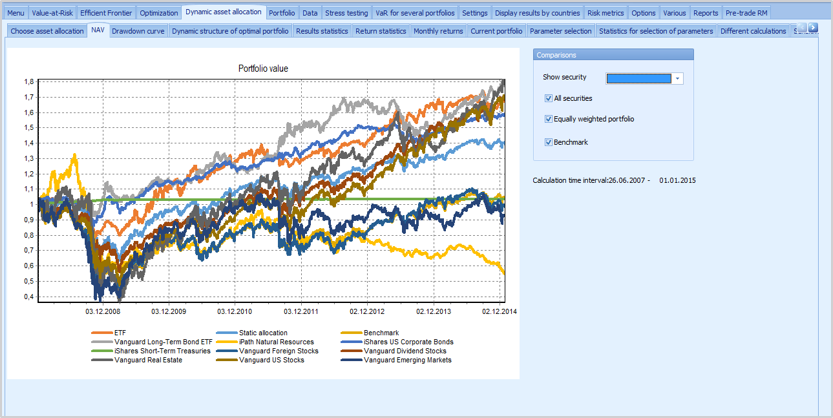Open the Options tab
833x418 pixels.
click(643, 13)
